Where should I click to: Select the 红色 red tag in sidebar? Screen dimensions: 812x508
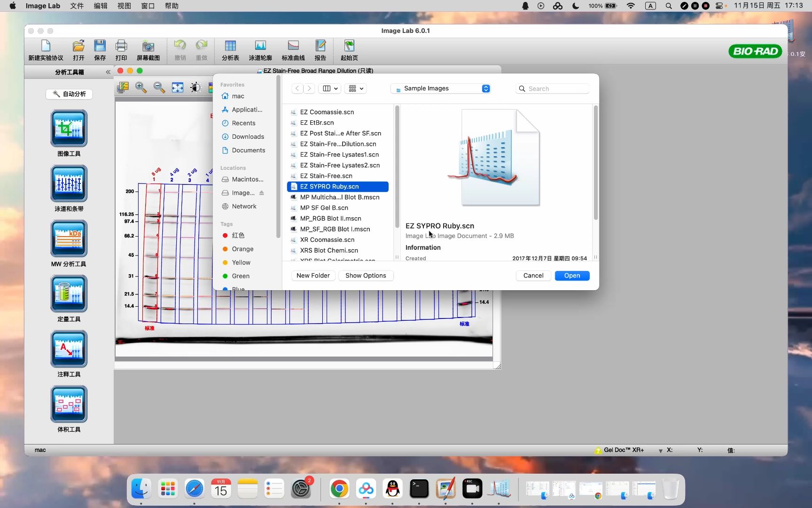(238, 235)
